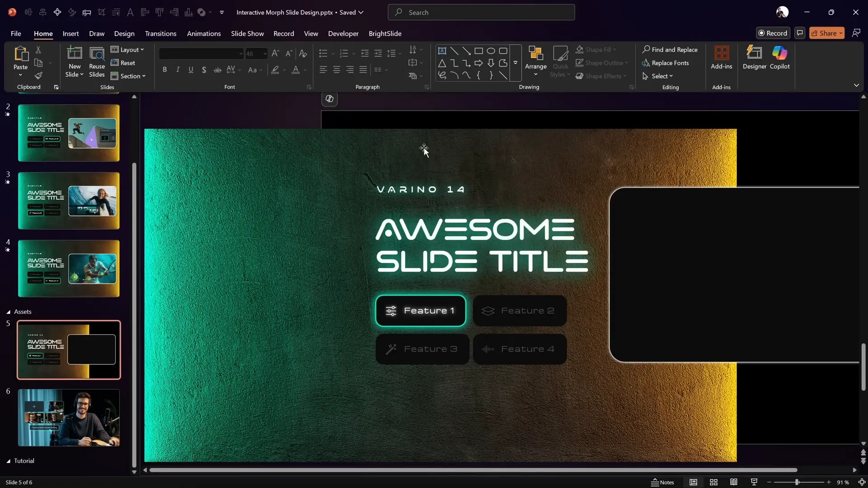The image size is (868, 488).
Task: Collapse the Assets section
Action: pyautogui.click(x=8, y=312)
